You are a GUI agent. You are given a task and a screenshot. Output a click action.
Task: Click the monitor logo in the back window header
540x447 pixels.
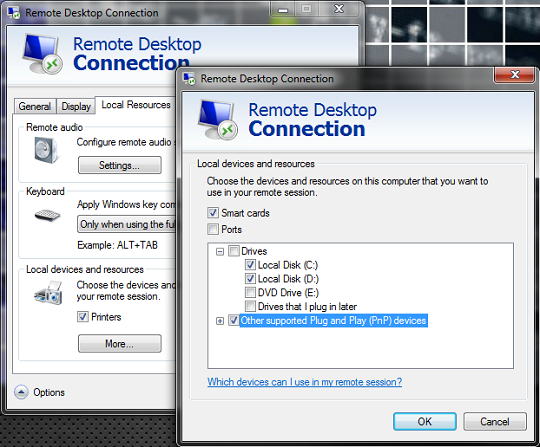point(42,54)
